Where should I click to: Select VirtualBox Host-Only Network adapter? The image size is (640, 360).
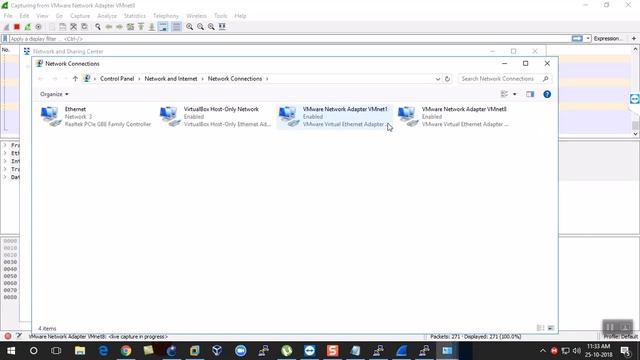point(216,117)
